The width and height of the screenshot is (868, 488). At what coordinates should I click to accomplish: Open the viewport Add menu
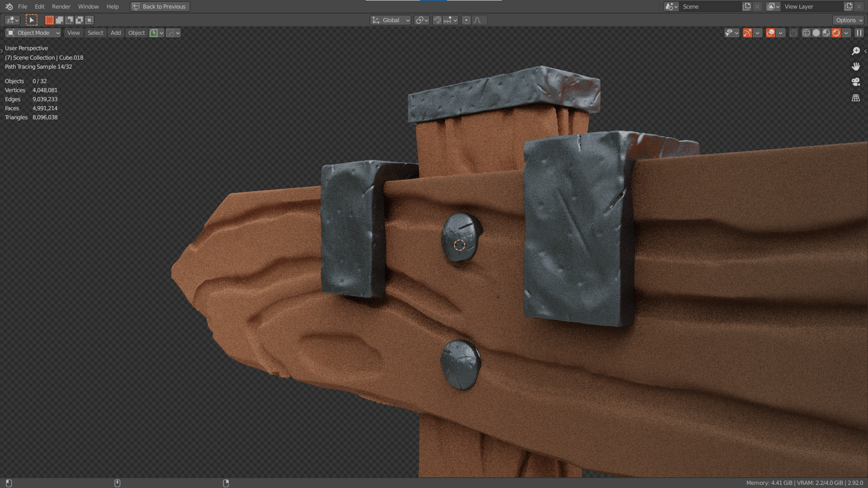point(115,33)
